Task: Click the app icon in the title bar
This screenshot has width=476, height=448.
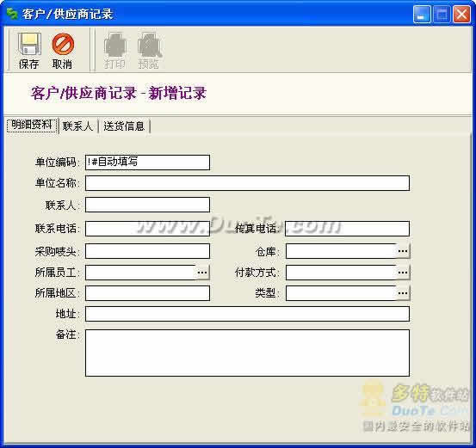Action: coord(12,14)
